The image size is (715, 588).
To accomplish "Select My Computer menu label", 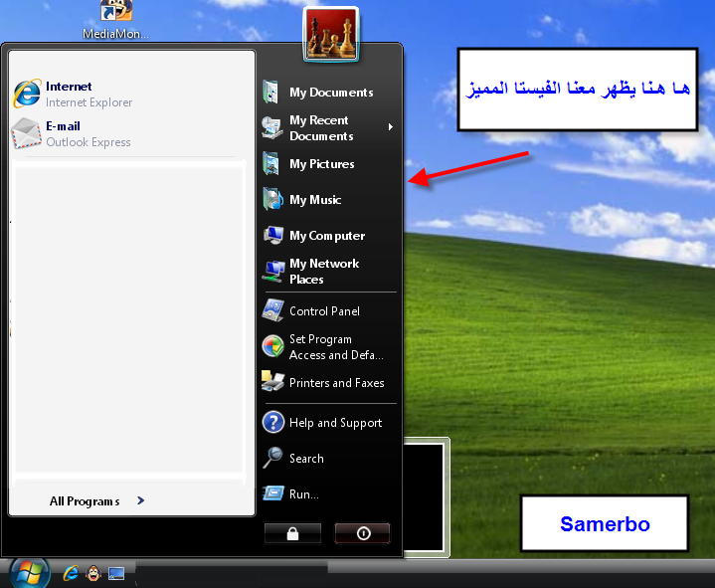I will (327, 236).
